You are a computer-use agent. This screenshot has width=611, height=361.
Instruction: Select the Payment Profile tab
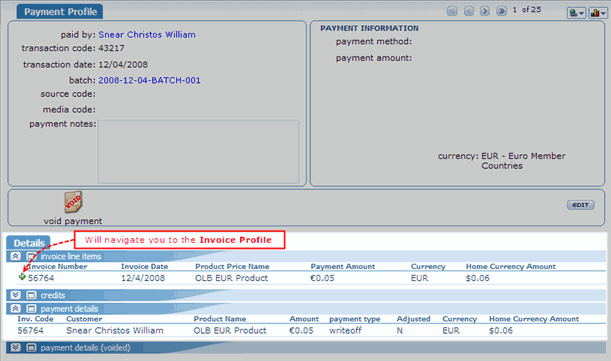pos(60,12)
